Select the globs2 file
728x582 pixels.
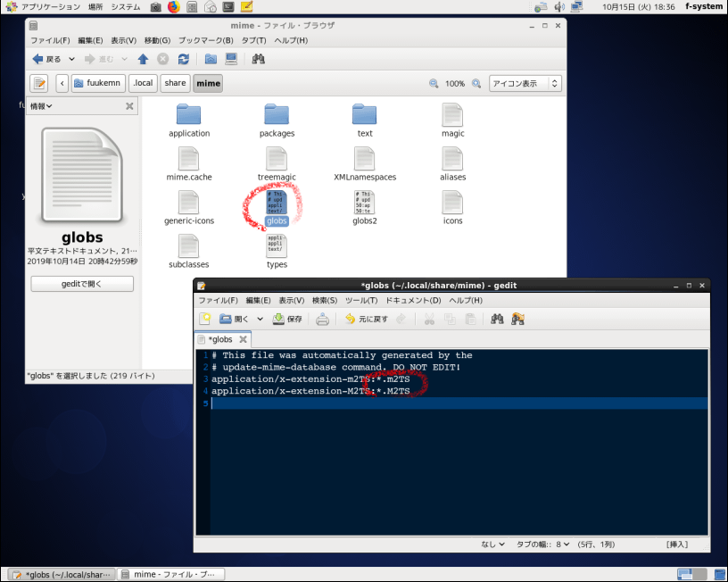365,208
